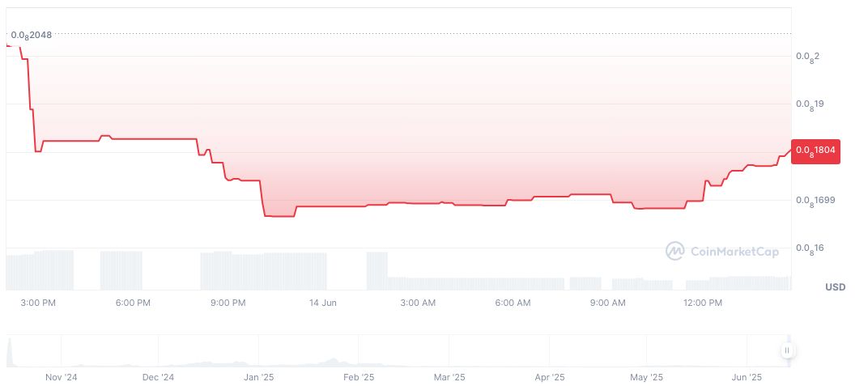Screen dimensions: 868x386
Task: Select Dec '24 on the range navigator
Action: tap(158, 377)
